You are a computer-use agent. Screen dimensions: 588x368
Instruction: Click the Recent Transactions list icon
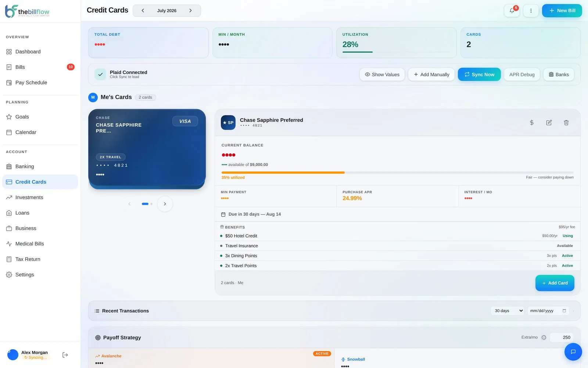click(x=97, y=311)
